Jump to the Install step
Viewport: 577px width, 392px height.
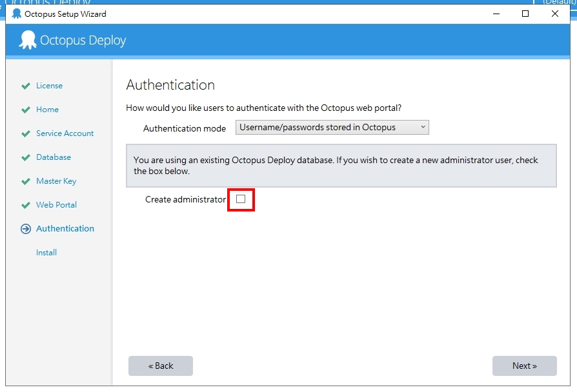pos(46,253)
